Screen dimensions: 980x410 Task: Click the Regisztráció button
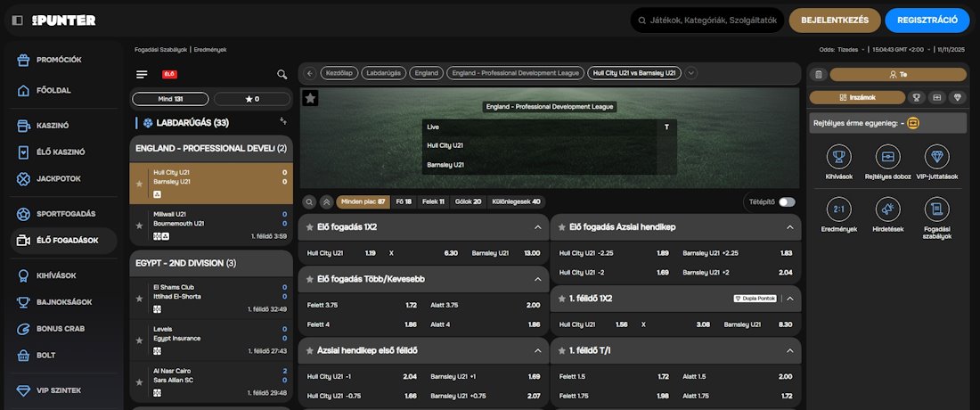tap(927, 20)
